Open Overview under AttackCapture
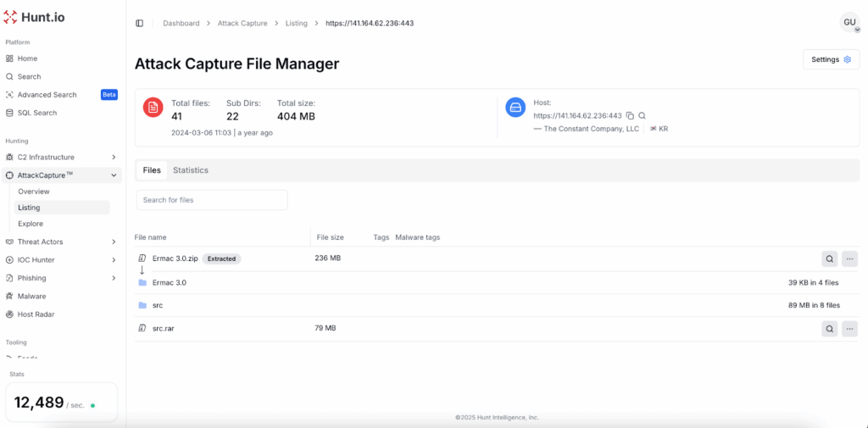 pos(34,192)
